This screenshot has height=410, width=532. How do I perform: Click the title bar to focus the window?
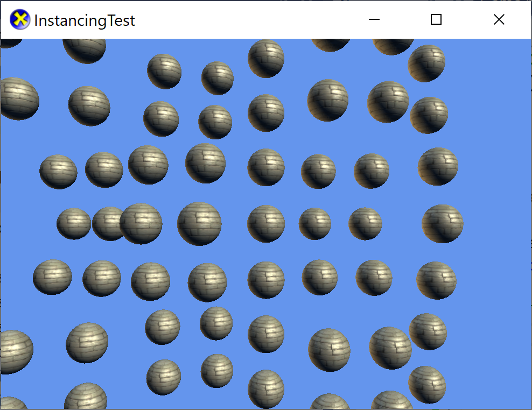[x=242, y=19]
